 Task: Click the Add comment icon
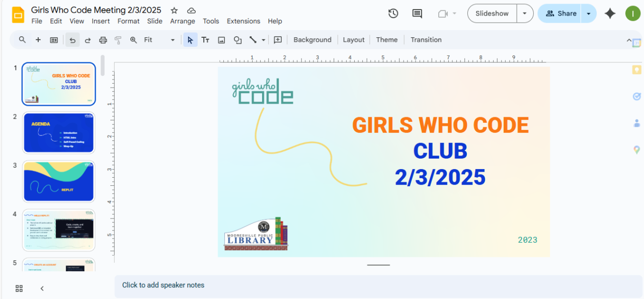click(278, 40)
